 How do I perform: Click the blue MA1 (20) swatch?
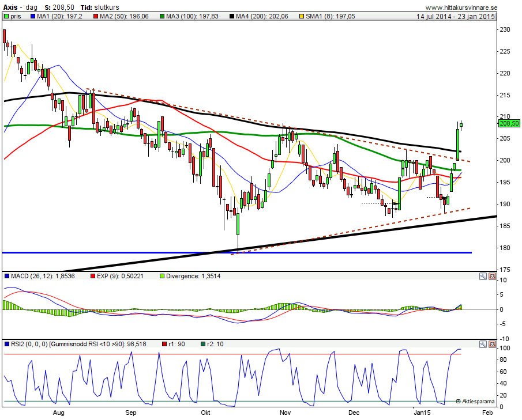tap(33, 16)
